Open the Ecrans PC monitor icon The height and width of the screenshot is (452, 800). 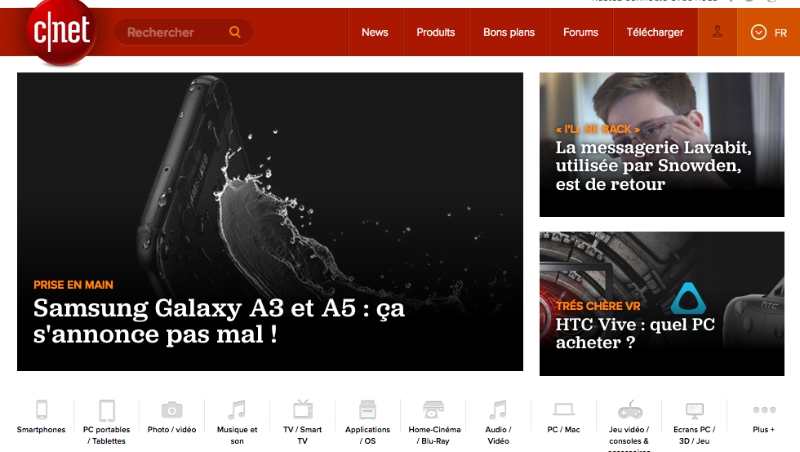point(694,410)
